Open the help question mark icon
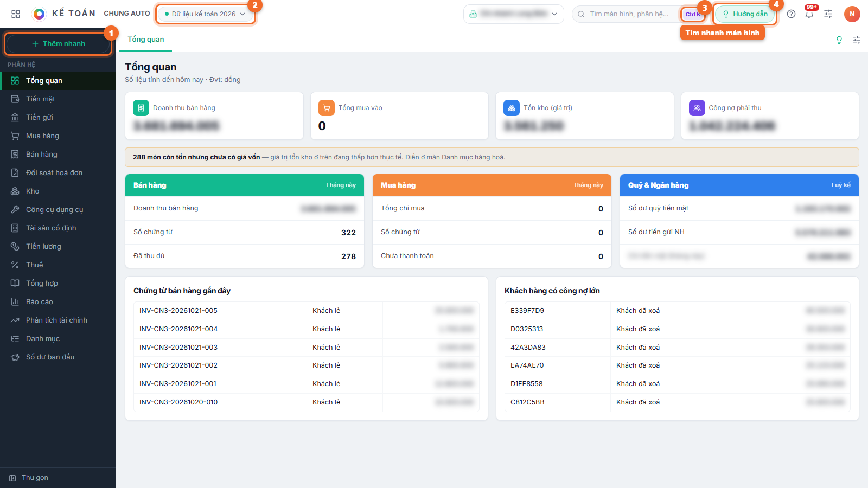The width and height of the screenshot is (868, 488). [x=791, y=14]
